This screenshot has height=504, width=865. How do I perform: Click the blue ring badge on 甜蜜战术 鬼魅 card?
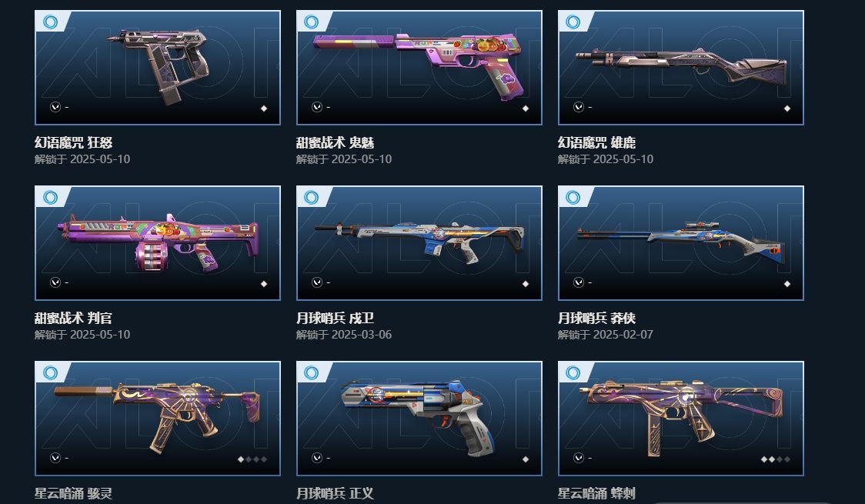click(312, 22)
